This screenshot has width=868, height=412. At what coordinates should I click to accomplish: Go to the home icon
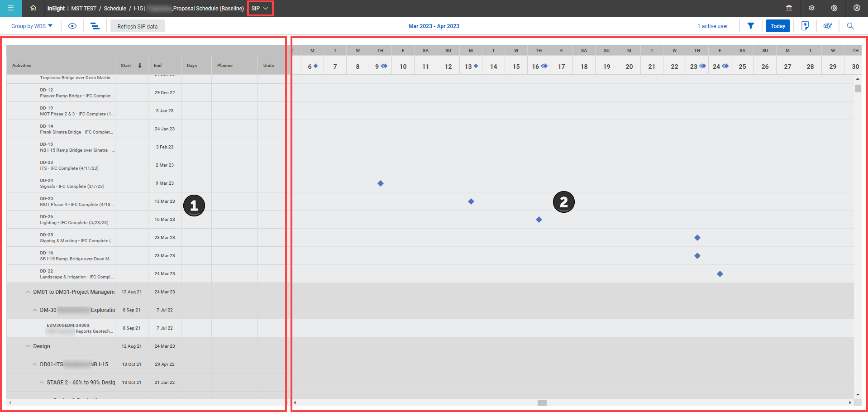33,8
